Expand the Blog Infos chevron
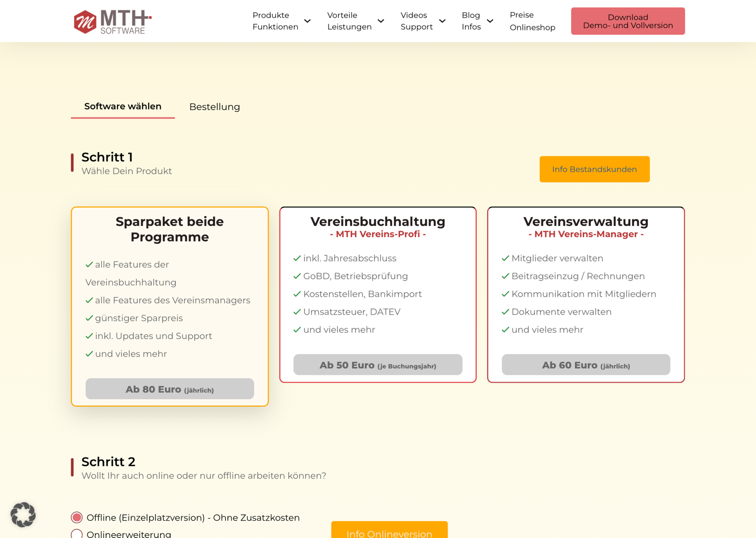Screen dimensions: 756x538 tap(490, 21)
